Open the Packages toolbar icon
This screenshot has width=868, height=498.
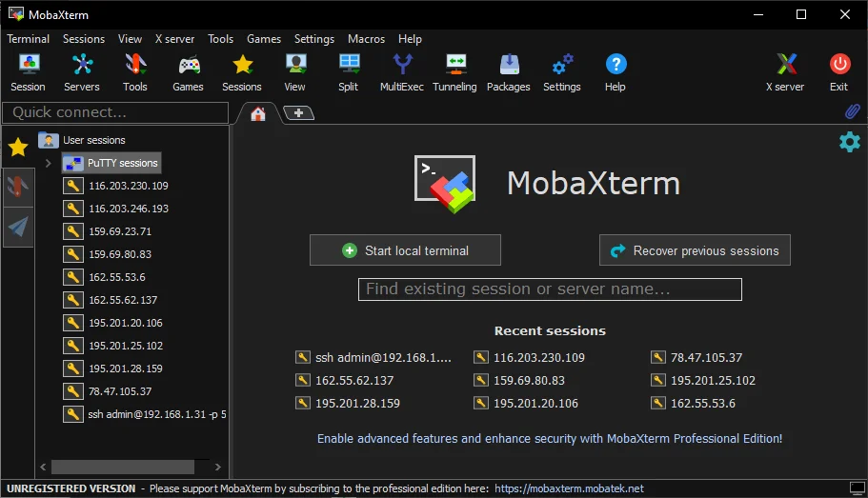(509, 72)
